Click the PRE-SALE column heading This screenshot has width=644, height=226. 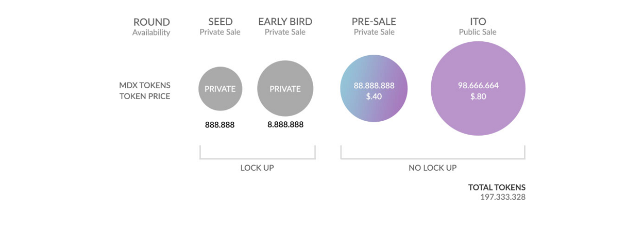pos(374,22)
